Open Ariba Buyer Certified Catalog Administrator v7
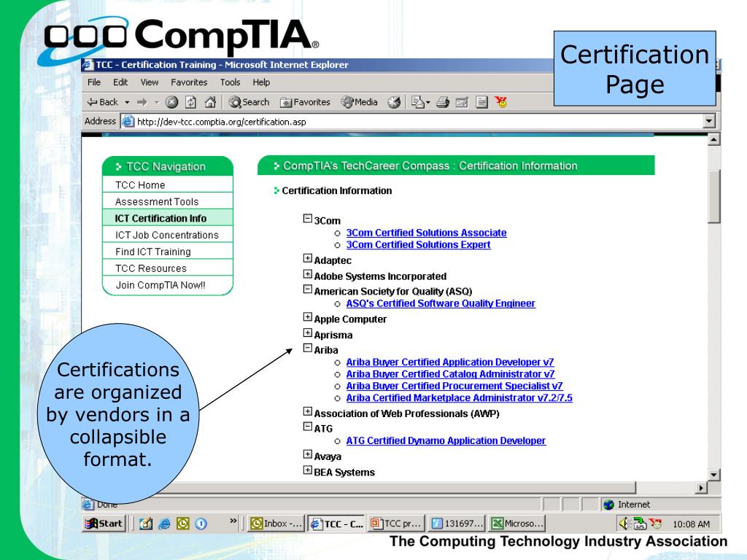 pyautogui.click(x=450, y=374)
